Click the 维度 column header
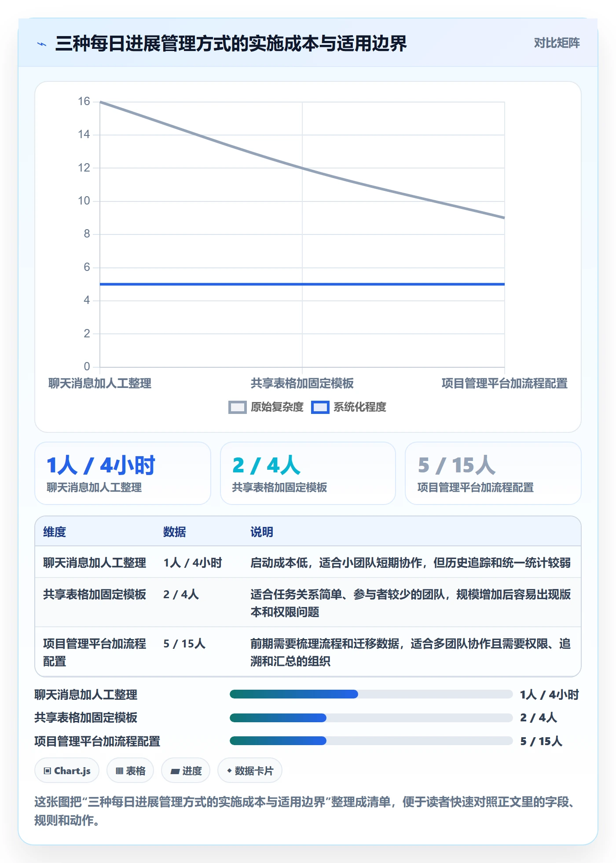This screenshot has height=863, width=616. [x=55, y=532]
